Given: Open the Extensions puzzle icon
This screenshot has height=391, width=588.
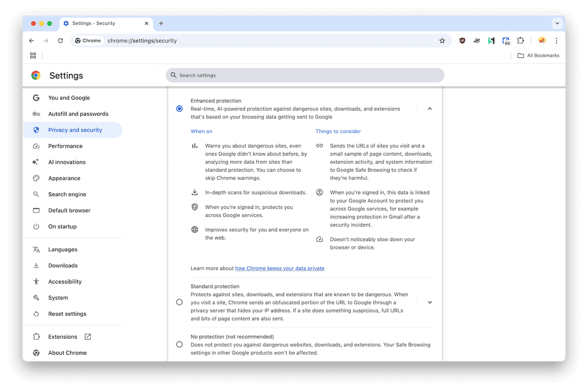Looking at the screenshot, I should click(520, 41).
